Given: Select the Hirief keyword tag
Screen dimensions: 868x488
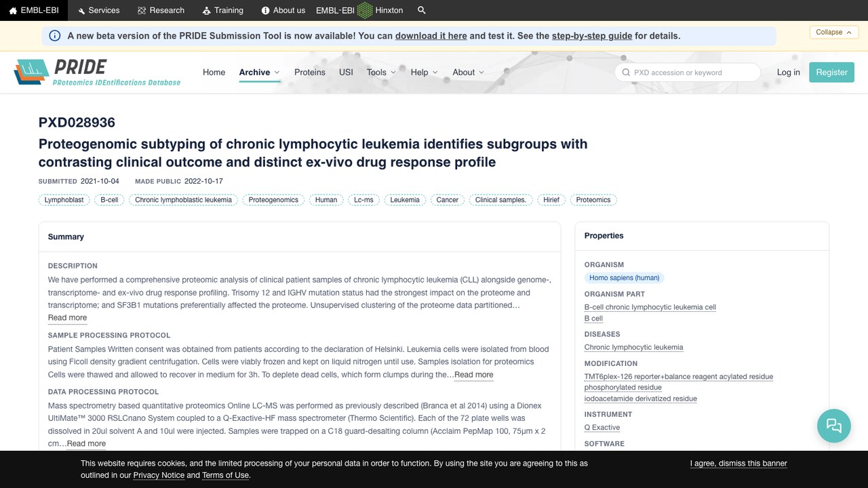Looking at the screenshot, I should (x=551, y=200).
